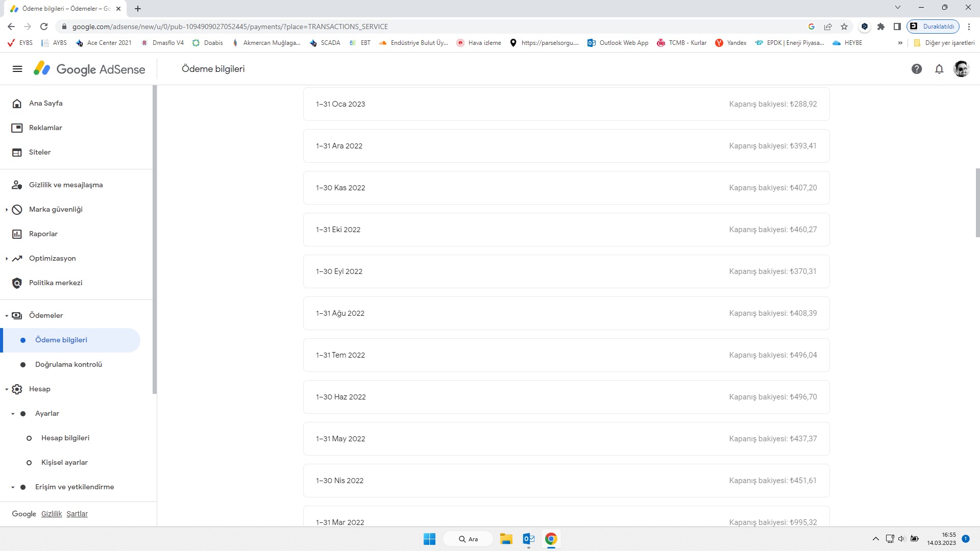Bookmark this page with the star icon
The width and height of the screenshot is (980, 551).
pyautogui.click(x=844, y=27)
